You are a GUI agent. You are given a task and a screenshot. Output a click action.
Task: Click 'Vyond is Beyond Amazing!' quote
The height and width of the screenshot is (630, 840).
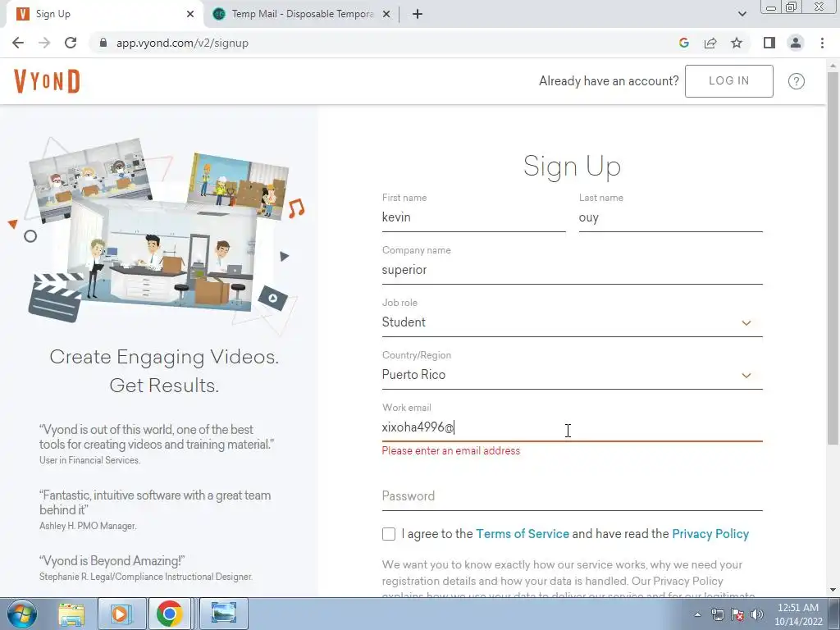pyautogui.click(x=112, y=561)
